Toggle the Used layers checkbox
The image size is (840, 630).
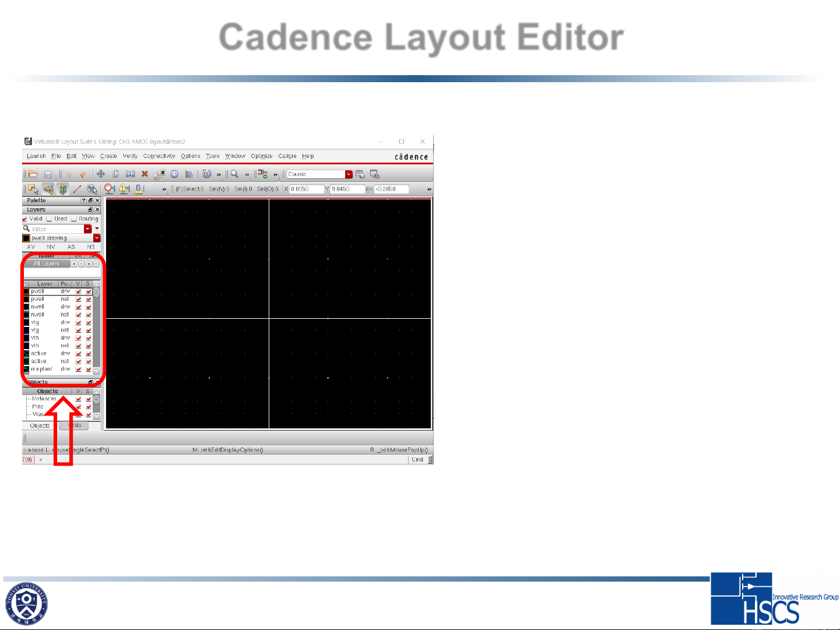[50, 219]
